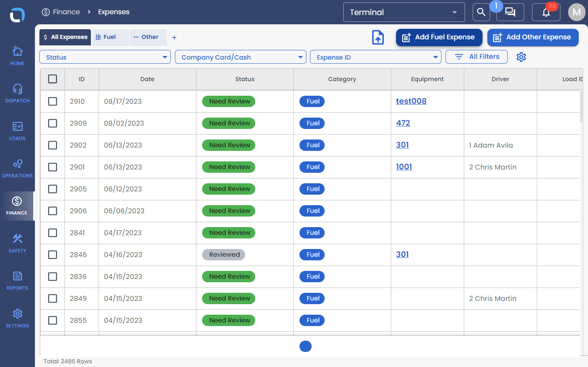This screenshot has height=367, width=588.
Task: Check row 2846 checkbox
Action: 53,255
